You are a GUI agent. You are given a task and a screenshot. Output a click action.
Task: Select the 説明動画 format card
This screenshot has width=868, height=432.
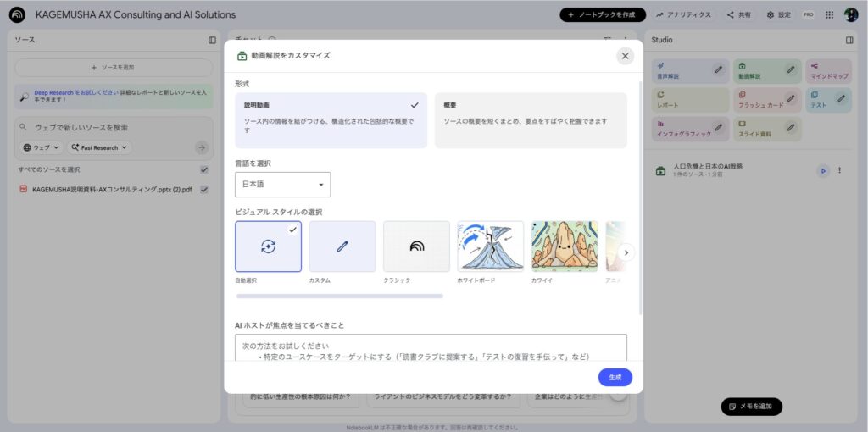coord(331,120)
